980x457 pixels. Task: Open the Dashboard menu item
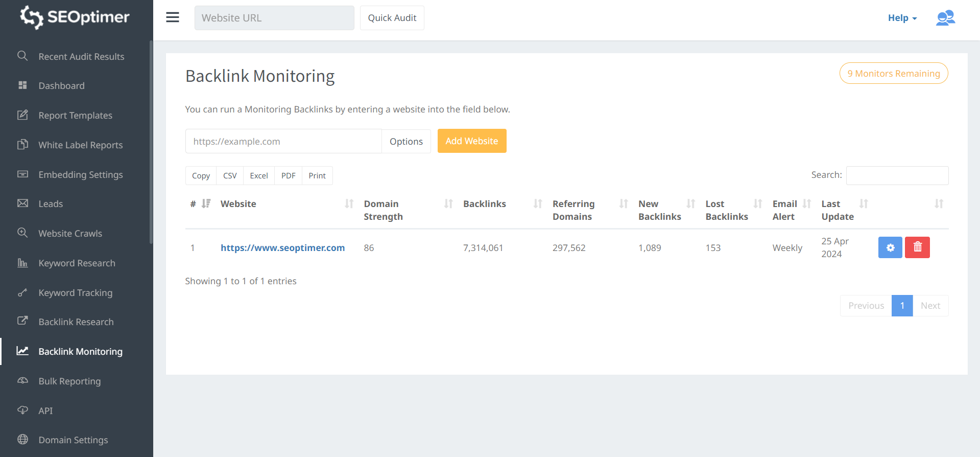61,86
